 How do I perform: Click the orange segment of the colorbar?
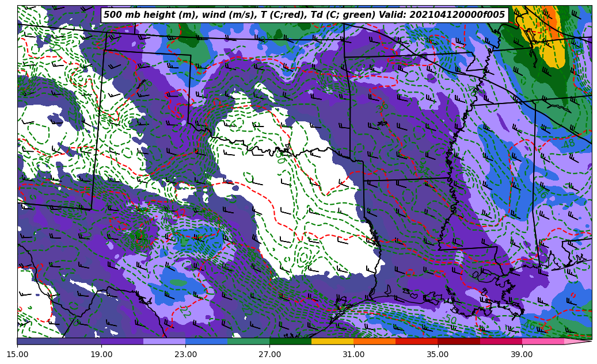pos(374,342)
